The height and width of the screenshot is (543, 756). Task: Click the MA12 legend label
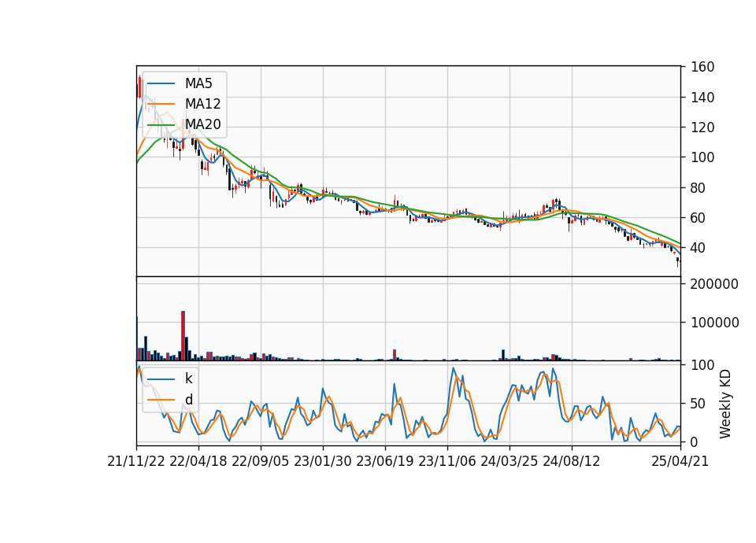202,104
